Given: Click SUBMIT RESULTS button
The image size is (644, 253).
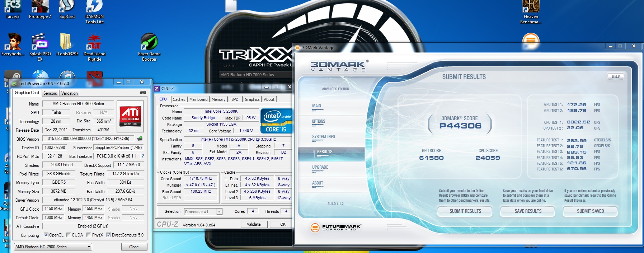Looking at the screenshot, I should 465,211.
